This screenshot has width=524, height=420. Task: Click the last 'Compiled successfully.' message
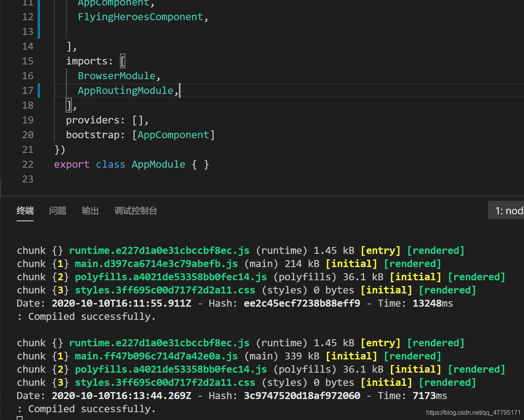[x=92, y=409]
